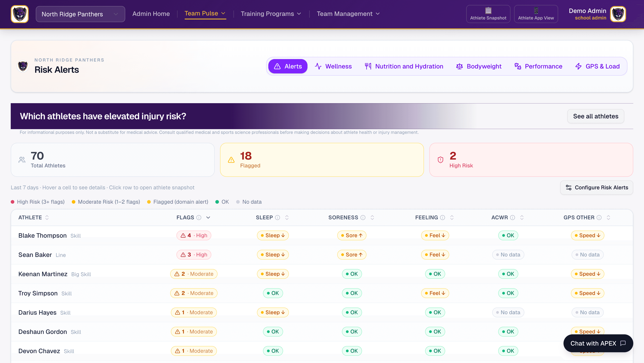This screenshot has width=644, height=363.
Task: Click the Panthers logo in top-left corner
Action: click(19, 14)
